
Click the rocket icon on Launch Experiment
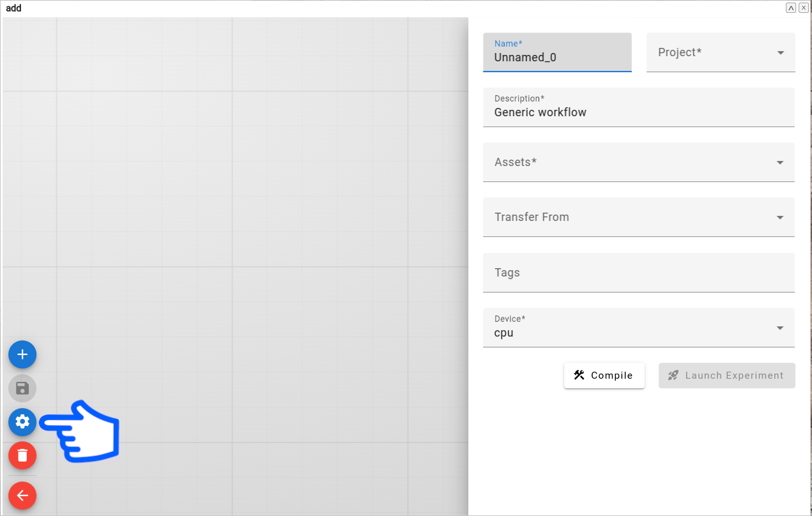coord(673,376)
